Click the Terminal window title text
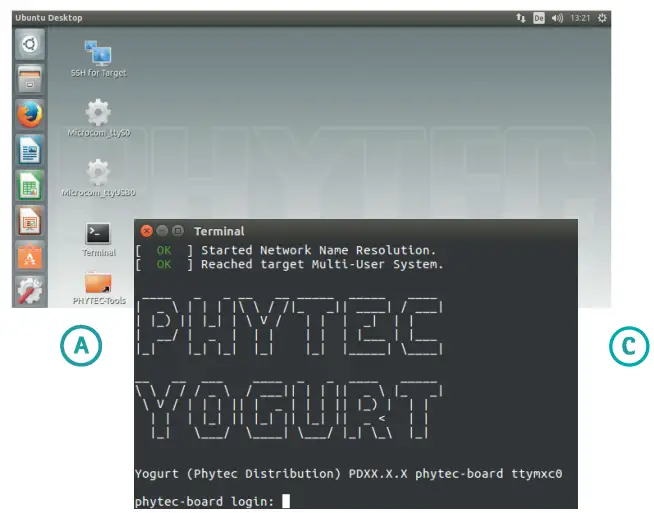Screen dimensions: 654x513 point(219,231)
